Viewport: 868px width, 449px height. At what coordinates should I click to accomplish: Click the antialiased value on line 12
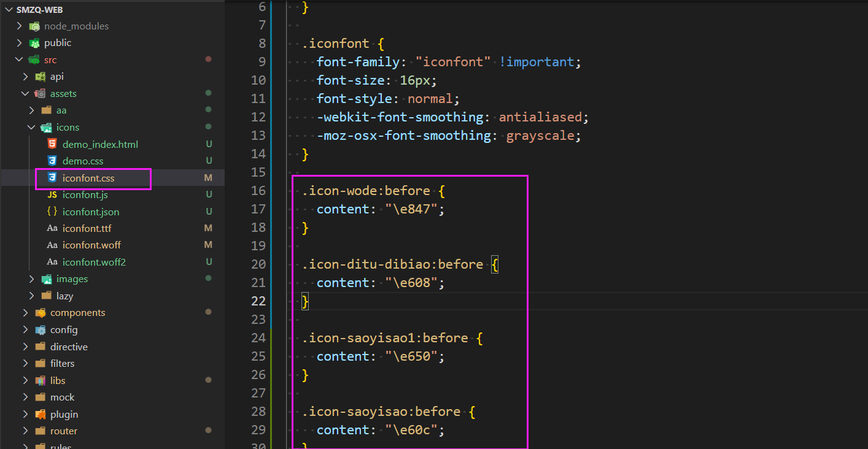pyautogui.click(x=540, y=117)
